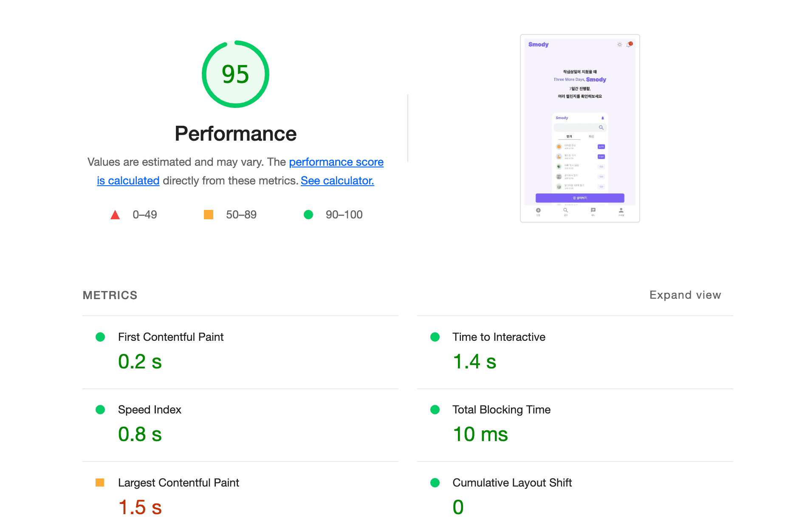Click the Cumulative Layout Shift label
This screenshot has width=785, height=532.
(512, 483)
